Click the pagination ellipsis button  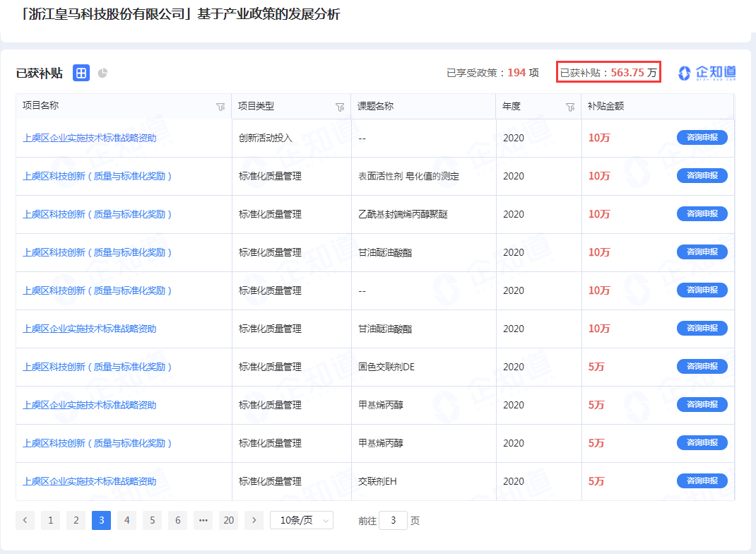[203, 520]
